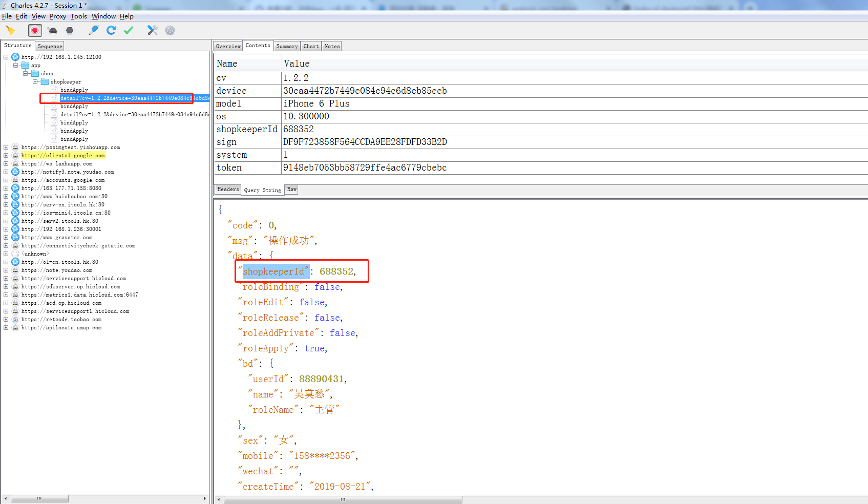Click the blue pen Compose icon
The width and height of the screenshot is (868, 504).
[93, 30]
